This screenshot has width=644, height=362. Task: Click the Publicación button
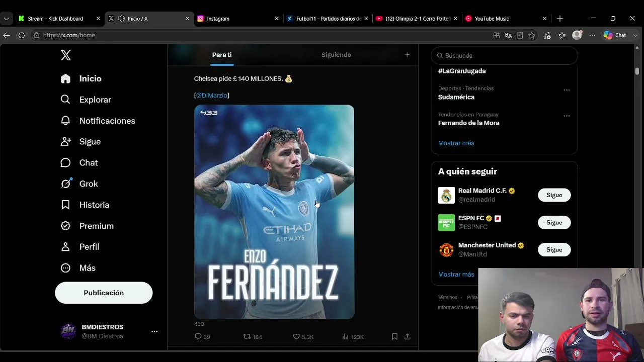point(104,293)
